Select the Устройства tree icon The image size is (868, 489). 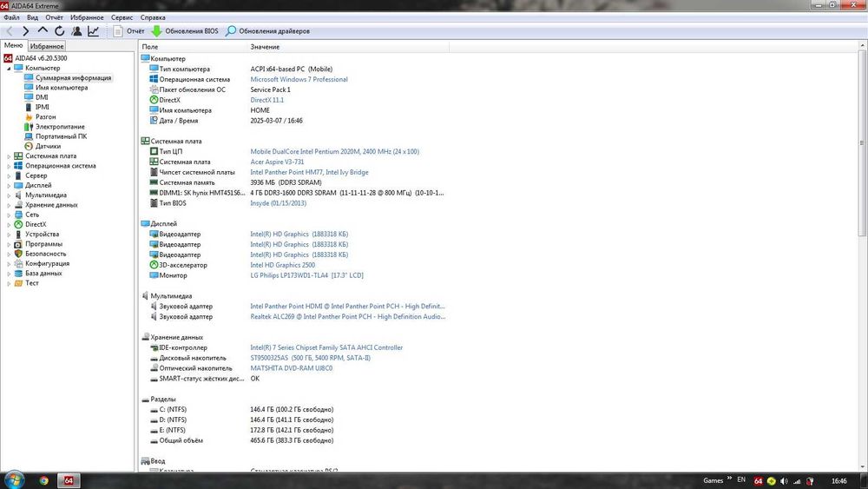point(18,235)
